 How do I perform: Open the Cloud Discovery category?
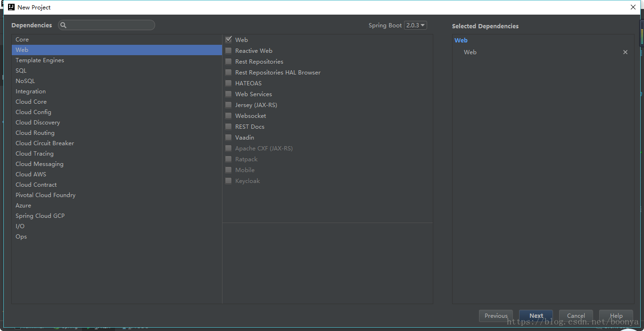tap(117, 123)
